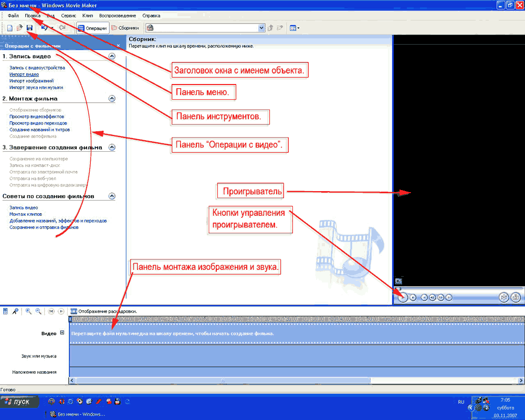Click the New Project icon in toolbar
The width and height of the screenshot is (525, 420).
(x=9, y=28)
